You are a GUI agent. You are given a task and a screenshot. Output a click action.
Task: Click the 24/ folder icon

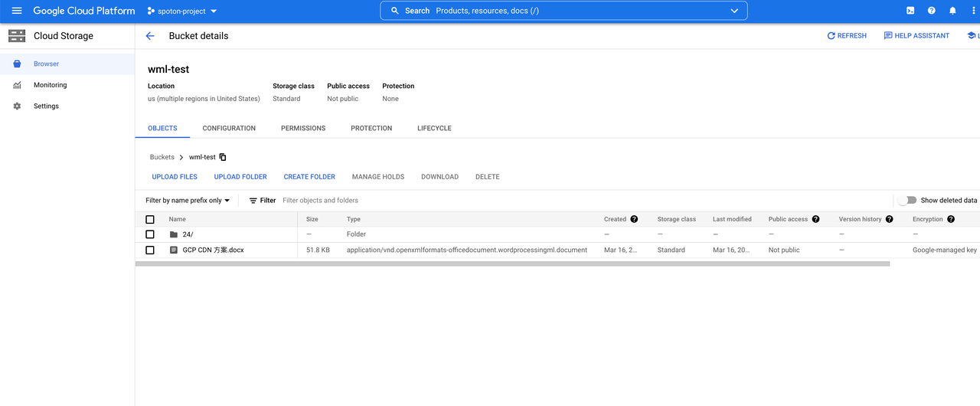click(174, 234)
